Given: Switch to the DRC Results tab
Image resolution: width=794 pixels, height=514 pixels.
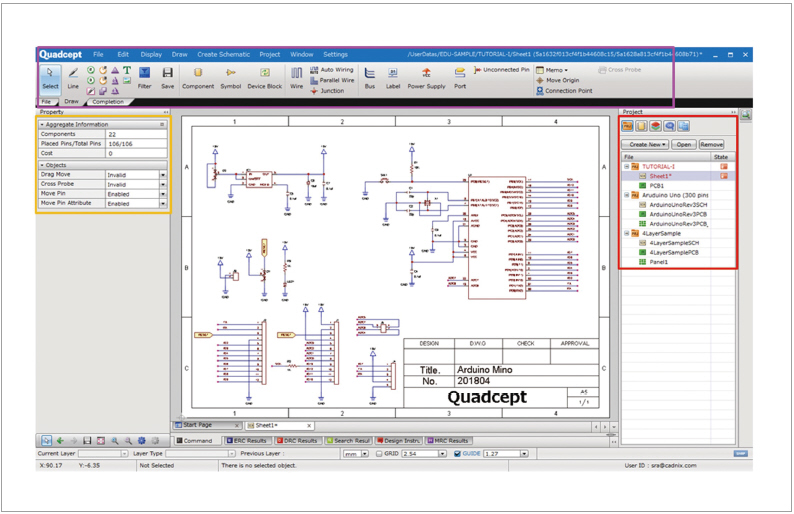Looking at the screenshot, I should (x=295, y=440).
